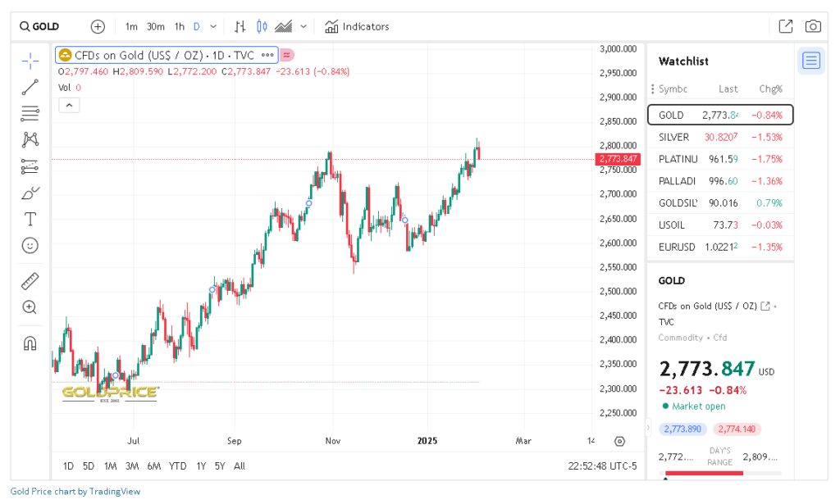This screenshot has width=840, height=504.
Task: Click the red 2,774.140 ask price pill
Action: pos(737,429)
